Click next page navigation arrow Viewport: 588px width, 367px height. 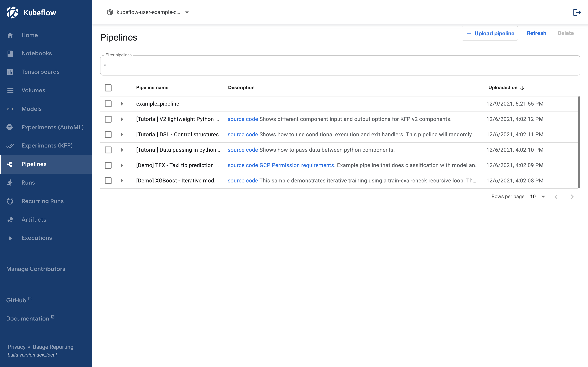pyautogui.click(x=572, y=196)
